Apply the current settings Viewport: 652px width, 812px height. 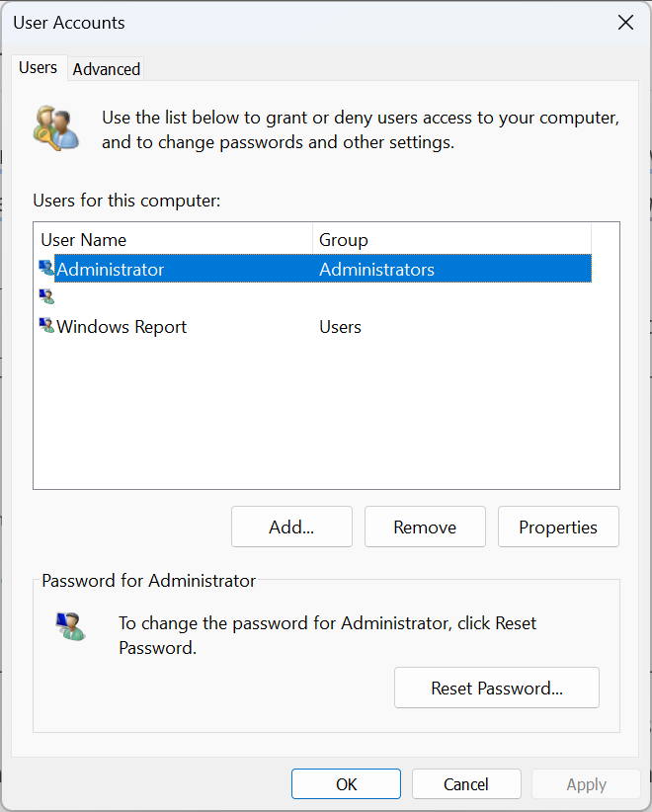(586, 783)
